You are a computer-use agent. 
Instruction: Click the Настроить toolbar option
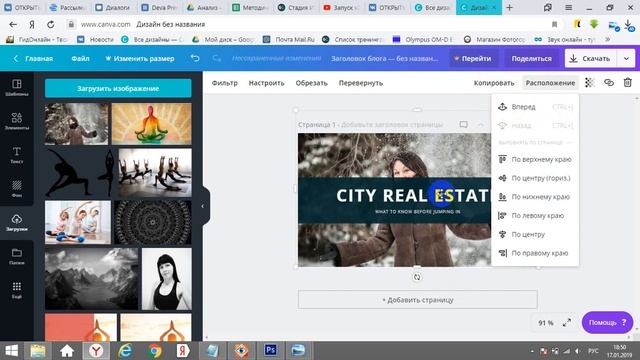[x=267, y=83]
